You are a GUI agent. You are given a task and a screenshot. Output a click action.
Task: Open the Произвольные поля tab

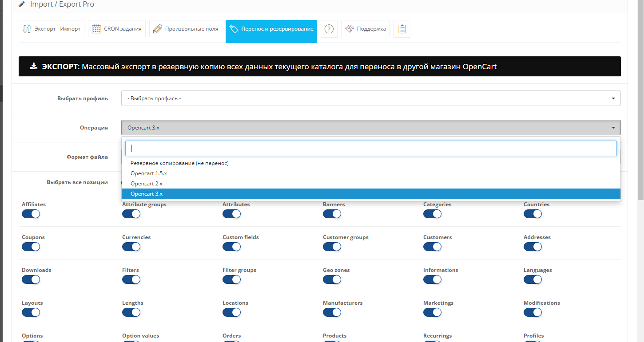click(x=186, y=29)
